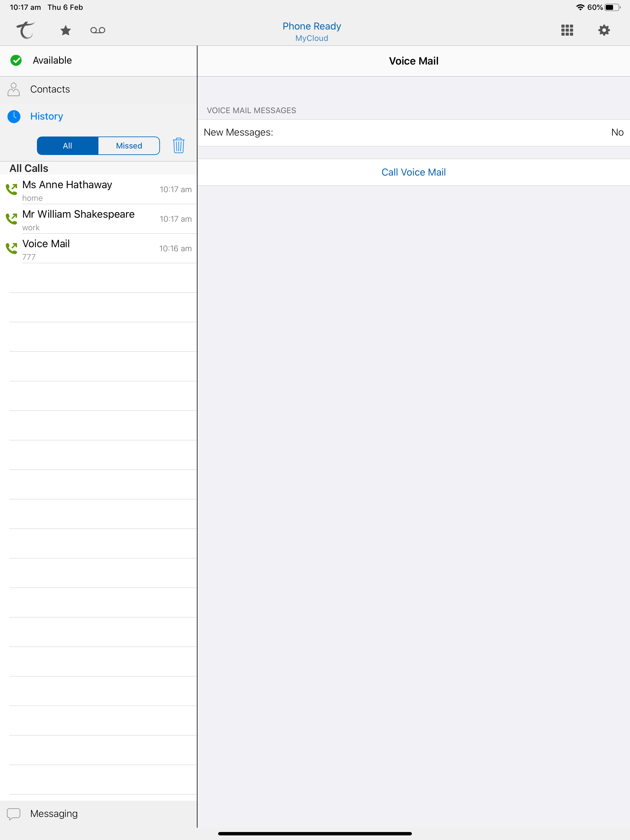Change Available presence status

98,61
